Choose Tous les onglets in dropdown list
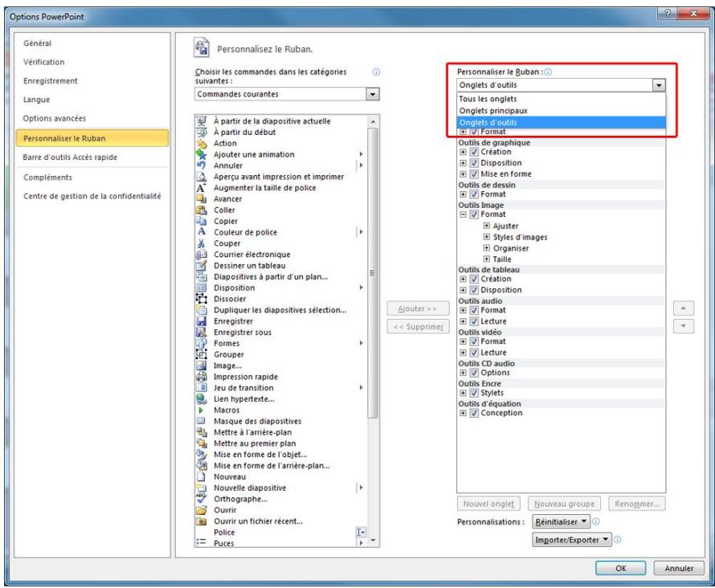This screenshot has width=715, height=588. point(562,99)
